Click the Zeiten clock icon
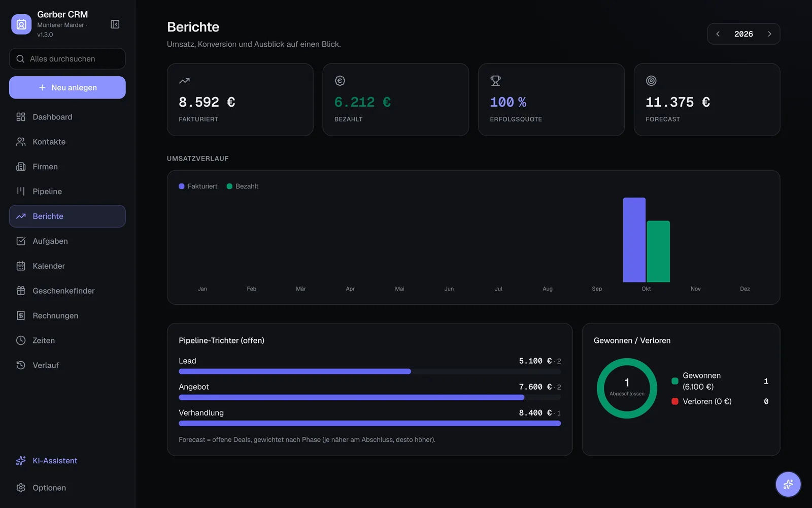 coord(21,340)
